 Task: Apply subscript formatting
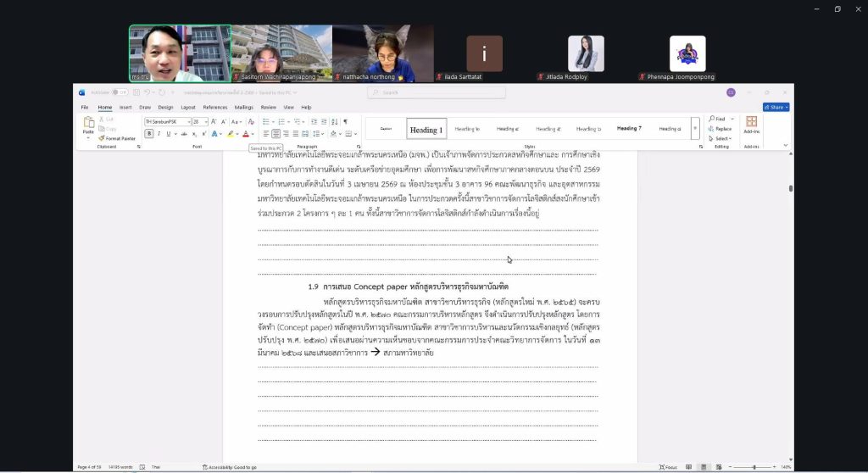click(194, 134)
